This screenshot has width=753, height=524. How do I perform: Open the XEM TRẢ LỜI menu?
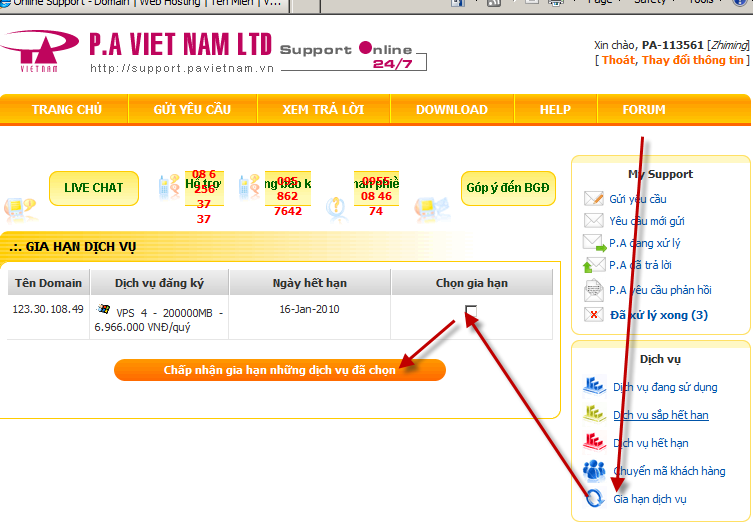[x=323, y=110]
